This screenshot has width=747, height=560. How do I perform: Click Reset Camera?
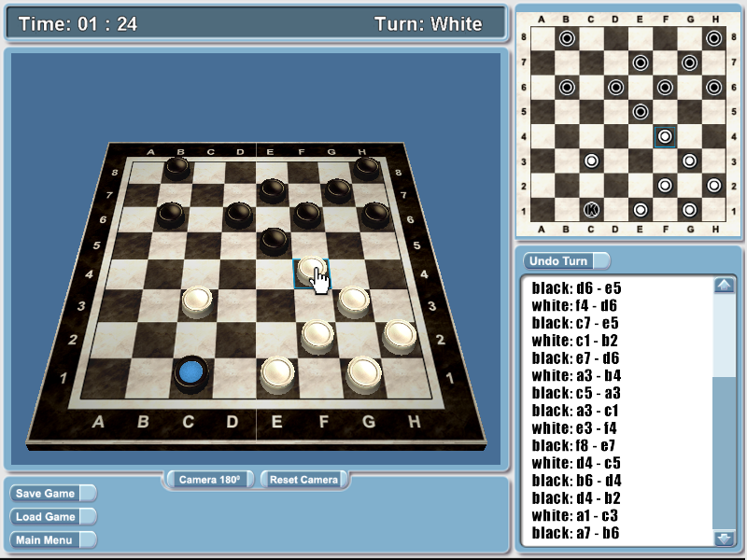pyautogui.click(x=303, y=478)
